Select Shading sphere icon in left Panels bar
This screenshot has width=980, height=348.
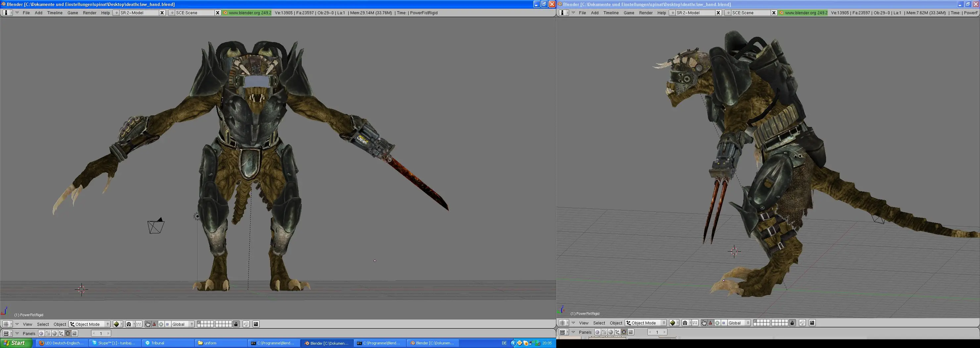coord(54,333)
